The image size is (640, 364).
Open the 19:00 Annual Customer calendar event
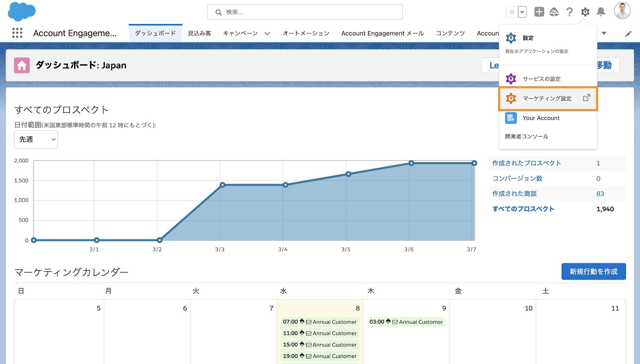pos(320,356)
